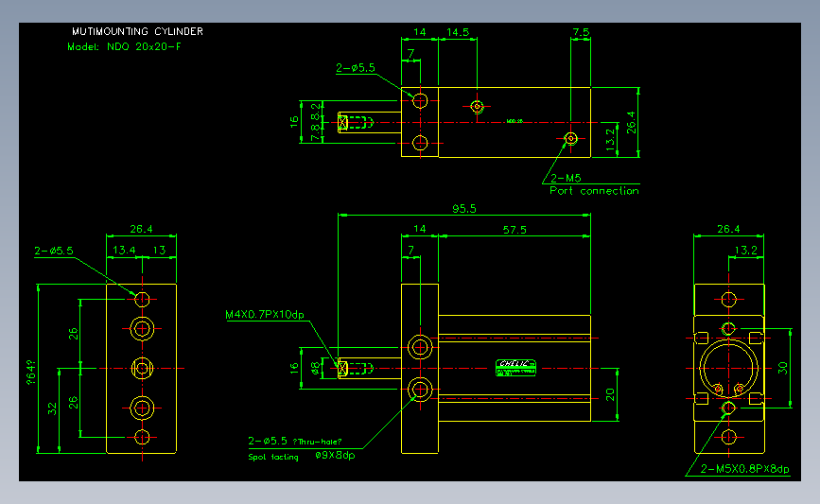Select the ø9X8dp counterbore callout
Viewport: 820px width, 504px height.
(335, 456)
